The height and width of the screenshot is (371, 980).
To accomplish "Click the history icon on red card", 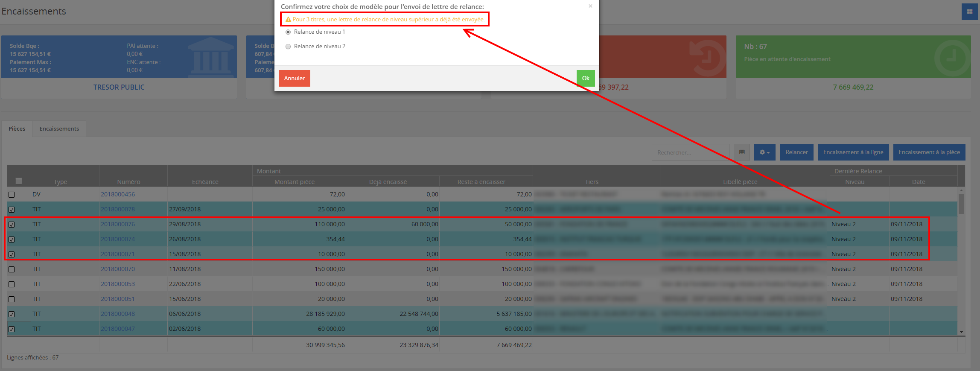I will (x=707, y=57).
